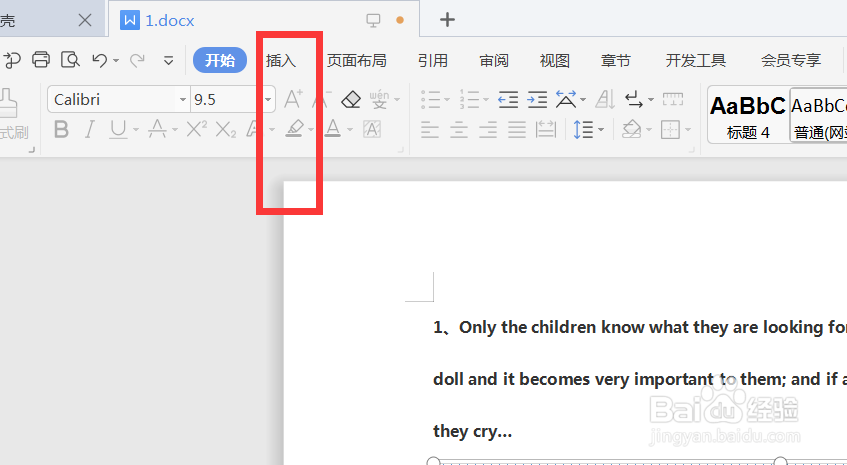Switch to the 插入 ribbon tab
The width and height of the screenshot is (847, 465).
pyautogui.click(x=281, y=60)
